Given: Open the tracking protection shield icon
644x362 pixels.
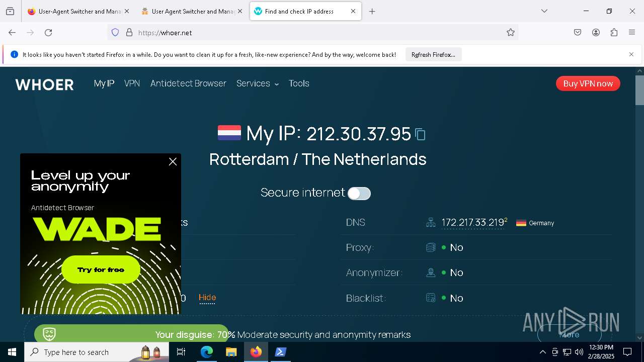Looking at the screenshot, I should tap(115, 33).
